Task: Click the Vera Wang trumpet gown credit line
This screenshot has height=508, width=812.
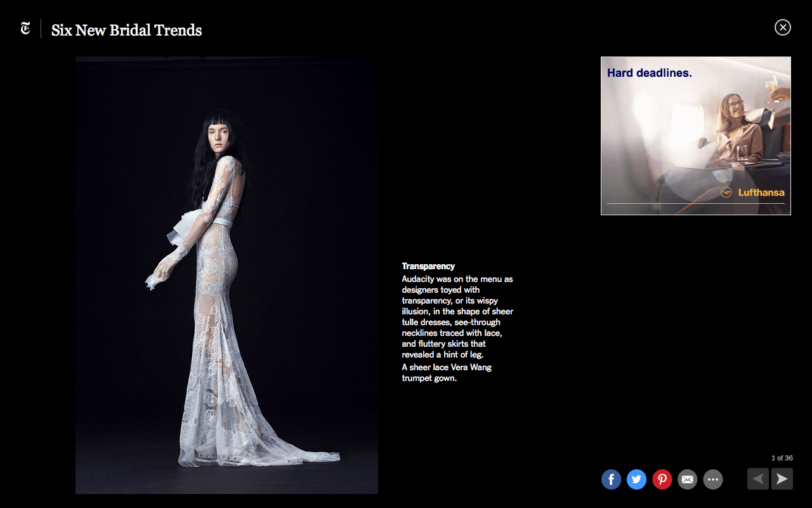Action: point(447,373)
